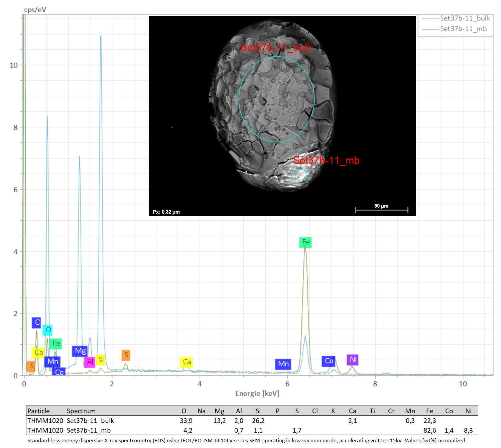This screenshot has width=501, height=448.
Task: Click the yellow Ca label near 3.7 keV
Action: coord(186,362)
